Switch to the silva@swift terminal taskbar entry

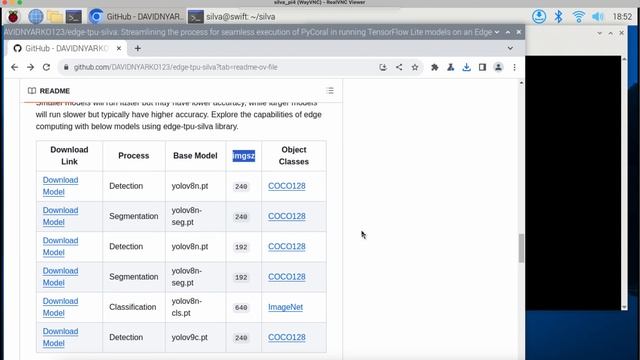pos(233,17)
